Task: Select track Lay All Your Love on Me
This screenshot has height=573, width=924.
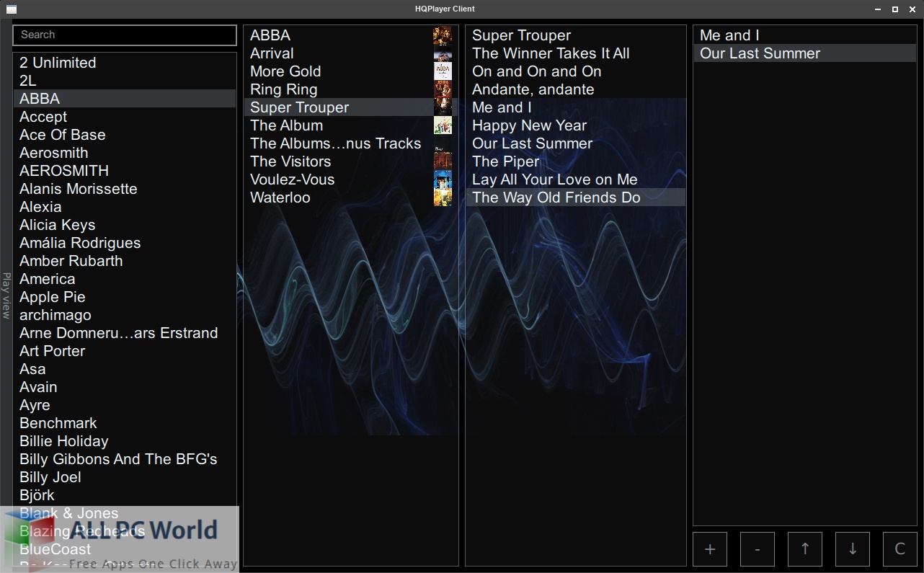Action: coord(576,179)
